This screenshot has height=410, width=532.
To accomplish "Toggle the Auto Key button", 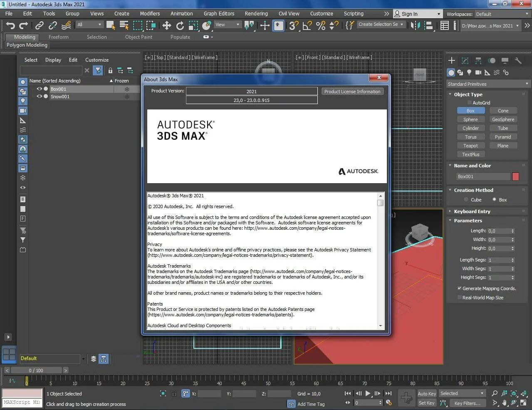I will click(x=427, y=393).
